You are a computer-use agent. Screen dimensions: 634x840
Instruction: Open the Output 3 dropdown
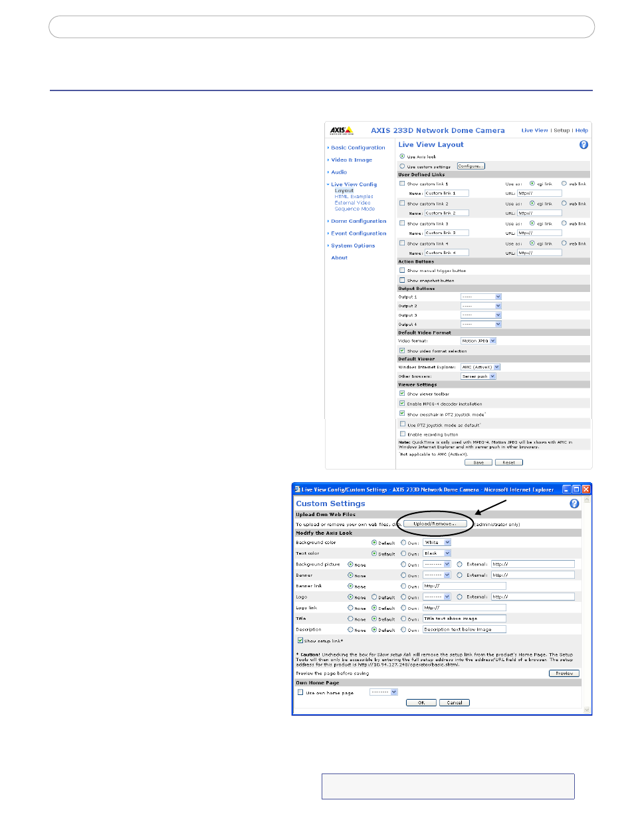click(x=481, y=315)
